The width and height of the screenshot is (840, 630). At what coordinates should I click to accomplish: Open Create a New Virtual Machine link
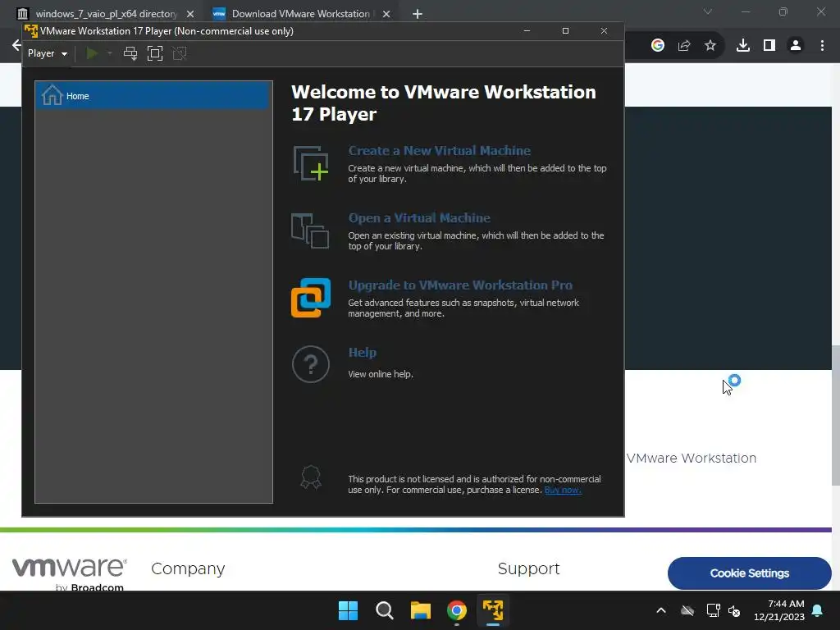[440, 151]
